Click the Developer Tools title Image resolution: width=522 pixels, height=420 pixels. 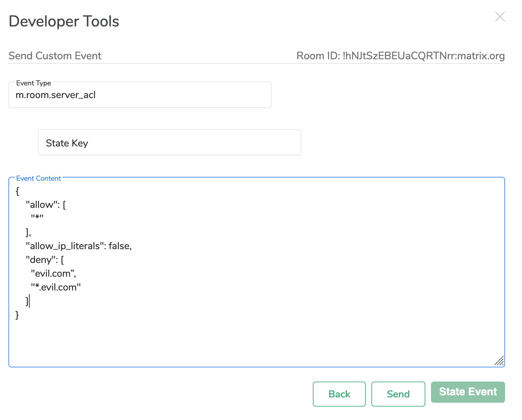[x=64, y=22]
